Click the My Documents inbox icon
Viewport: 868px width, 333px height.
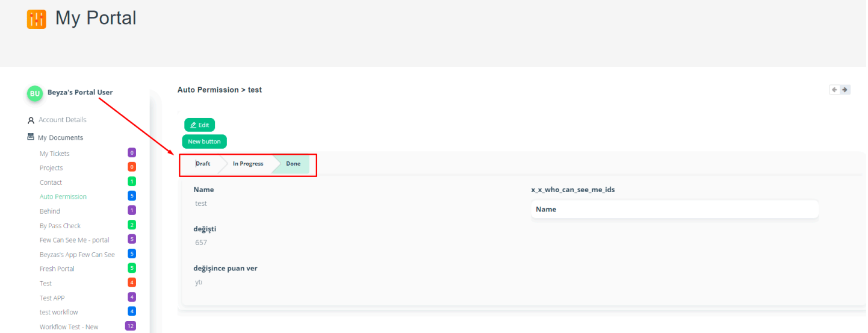coord(31,137)
